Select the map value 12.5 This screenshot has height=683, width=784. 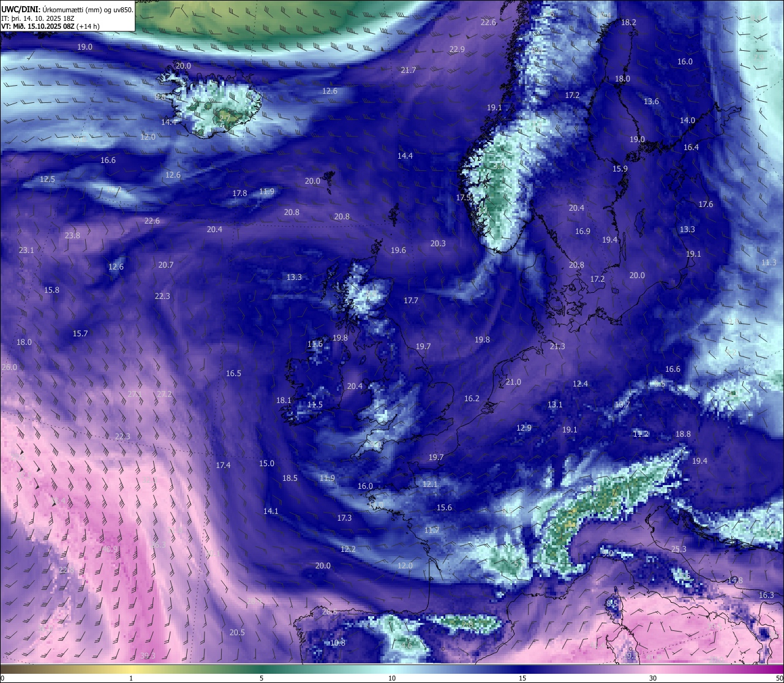coord(47,179)
